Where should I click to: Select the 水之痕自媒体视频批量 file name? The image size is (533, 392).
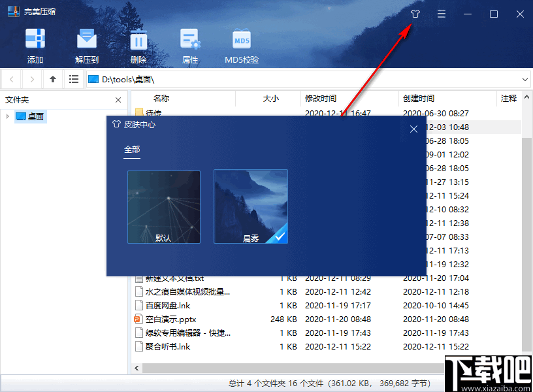coord(187,291)
